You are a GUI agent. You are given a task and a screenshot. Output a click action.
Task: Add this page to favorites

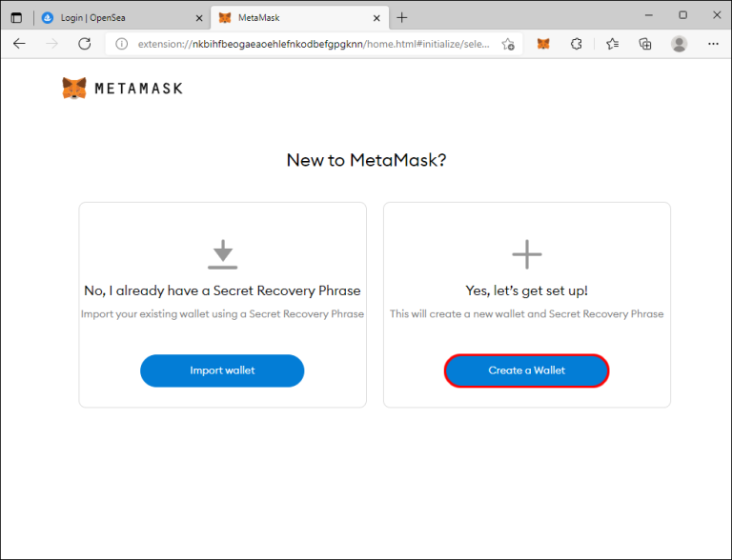tap(508, 44)
